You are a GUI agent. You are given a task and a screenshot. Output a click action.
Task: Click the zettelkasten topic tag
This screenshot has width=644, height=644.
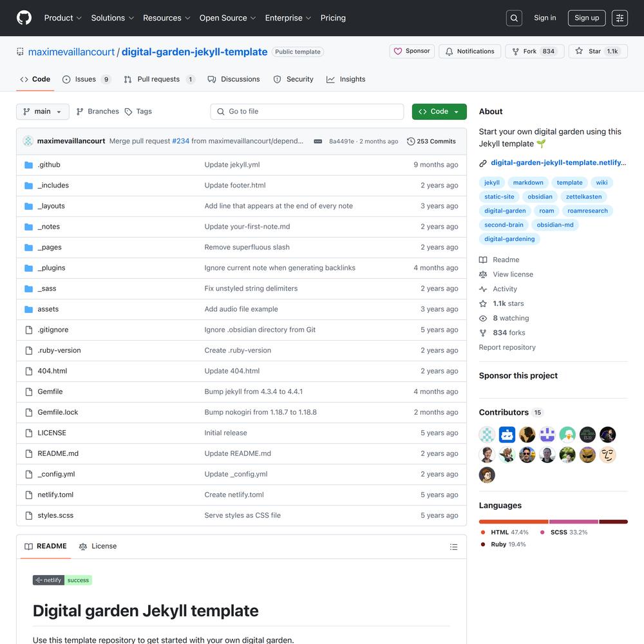[x=583, y=196]
